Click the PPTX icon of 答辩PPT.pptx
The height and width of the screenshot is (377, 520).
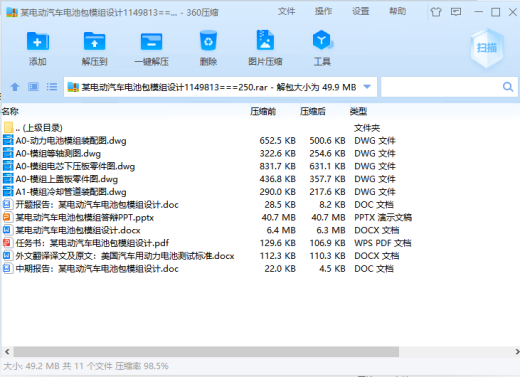[7, 217]
